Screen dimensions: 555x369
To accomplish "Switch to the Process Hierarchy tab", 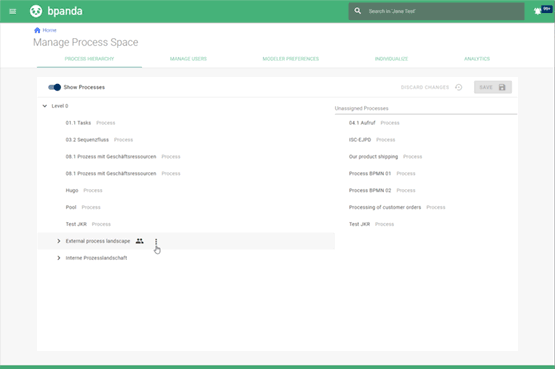I will click(89, 59).
